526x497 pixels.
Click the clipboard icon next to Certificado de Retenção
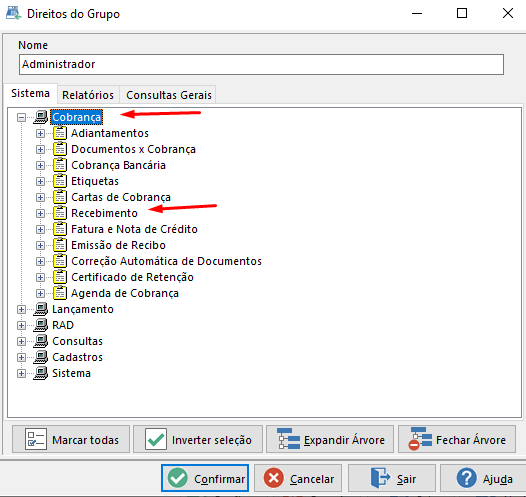(x=60, y=277)
